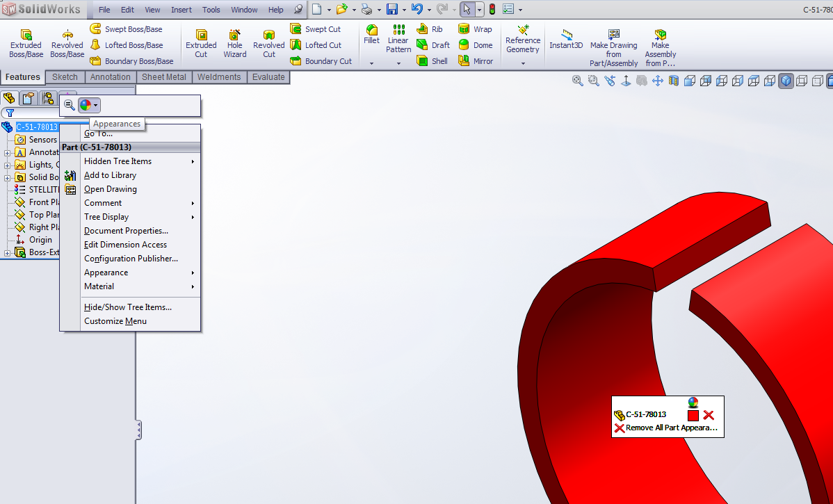The height and width of the screenshot is (504, 833).
Task: Expand the Solid Bodies tree node
Action: point(8,178)
